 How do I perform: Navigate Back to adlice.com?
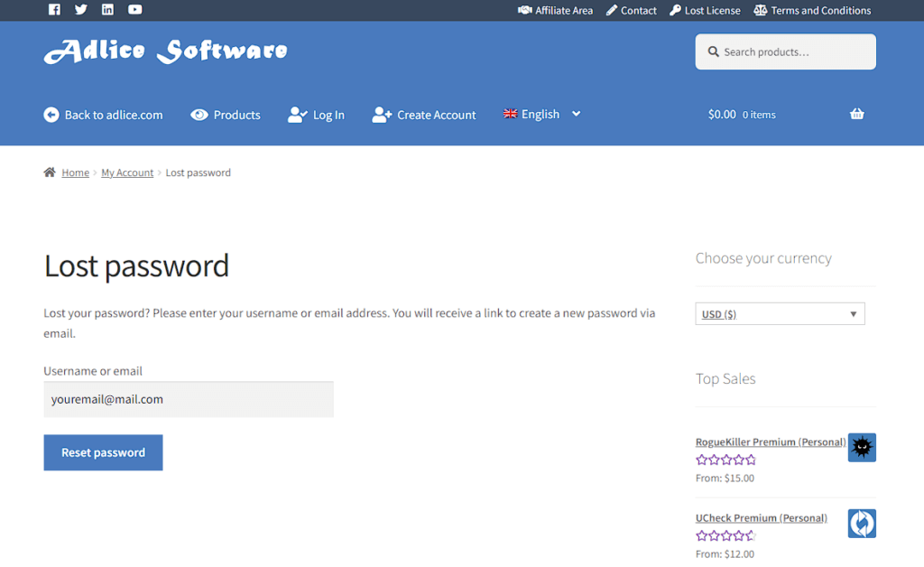pos(104,115)
